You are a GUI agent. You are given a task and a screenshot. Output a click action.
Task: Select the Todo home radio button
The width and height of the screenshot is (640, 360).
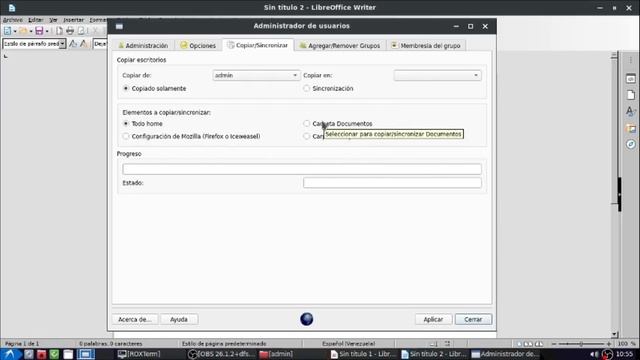(x=126, y=123)
